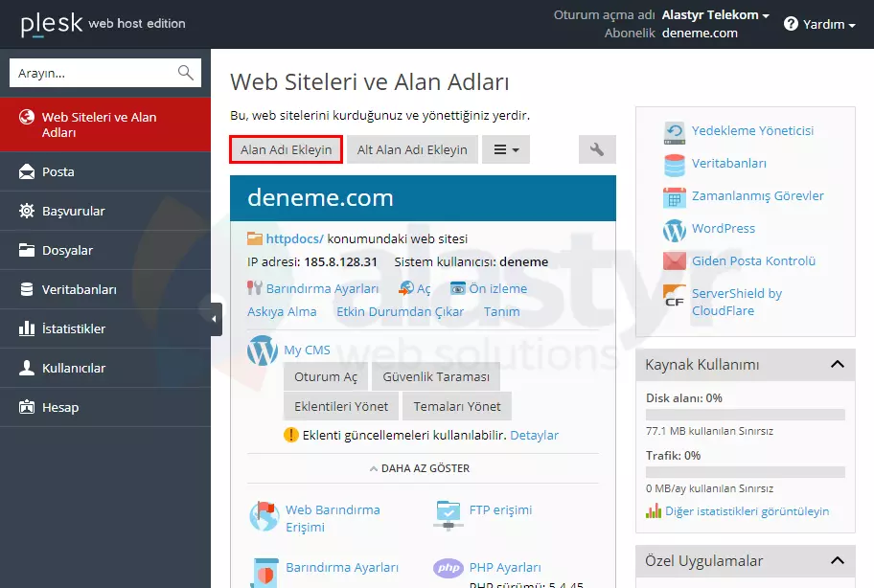Open the Dosyalar sidebar section

66,250
